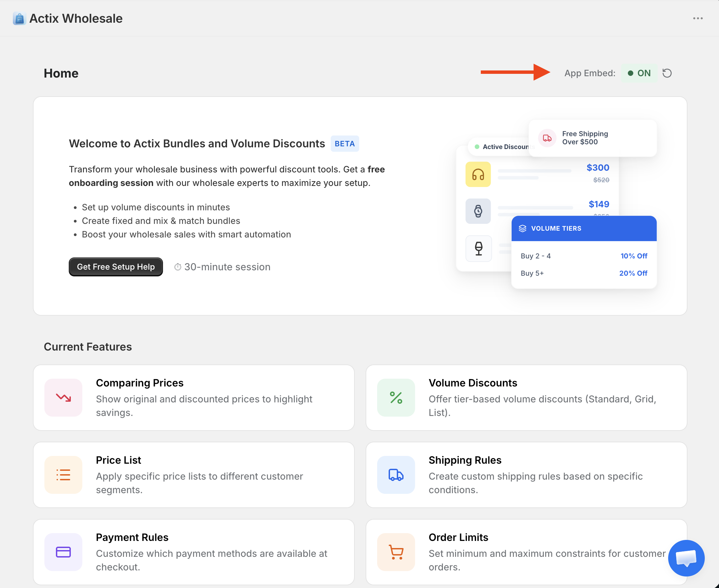The width and height of the screenshot is (719, 588).
Task: Click the Free Shipping Over $500 card
Action: pyautogui.click(x=592, y=138)
